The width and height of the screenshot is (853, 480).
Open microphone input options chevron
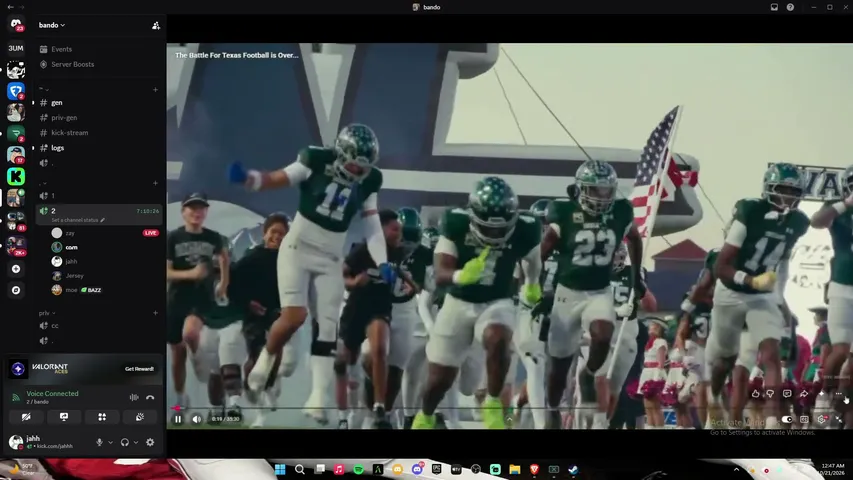110,442
